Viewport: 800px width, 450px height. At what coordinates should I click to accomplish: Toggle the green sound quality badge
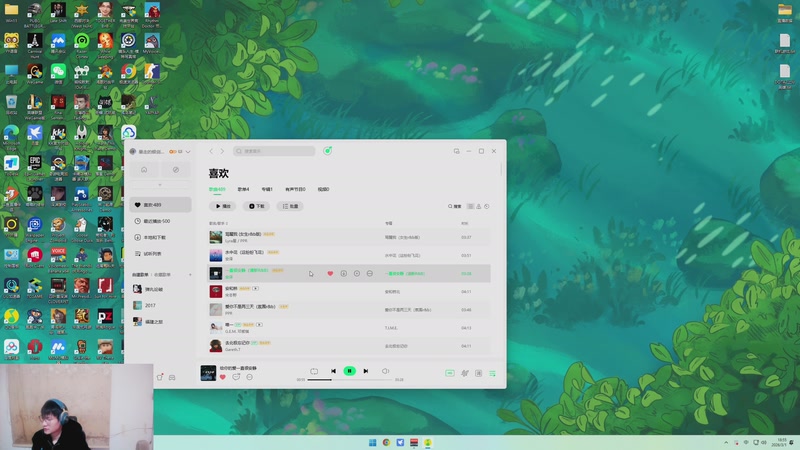pos(449,373)
